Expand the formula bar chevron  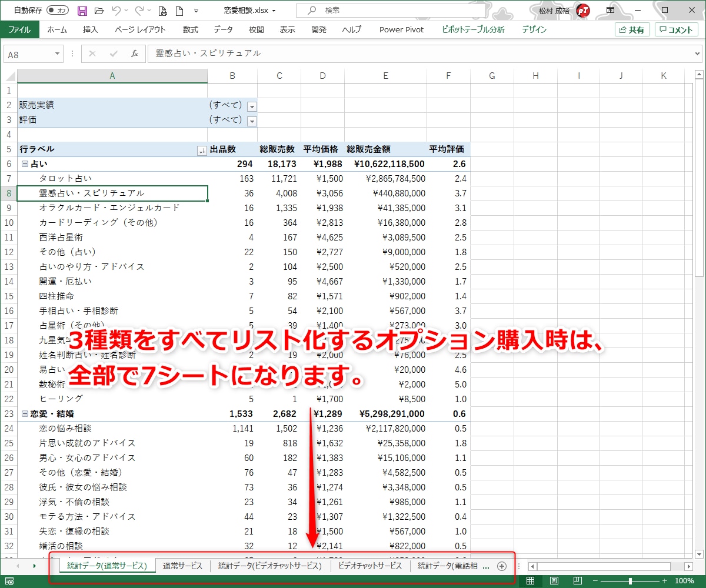pyautogui.click(x=698, y=54)
